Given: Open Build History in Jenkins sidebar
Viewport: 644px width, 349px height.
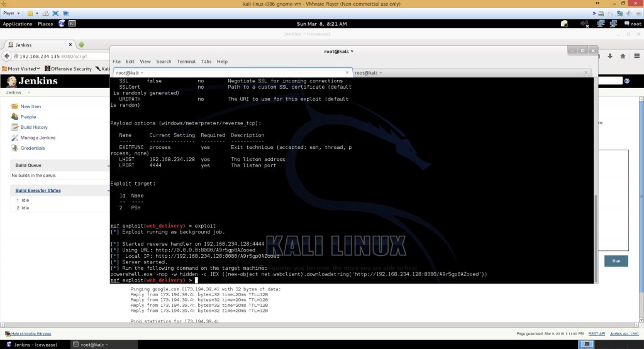Looking at the screenshot, I should [34, 127].
